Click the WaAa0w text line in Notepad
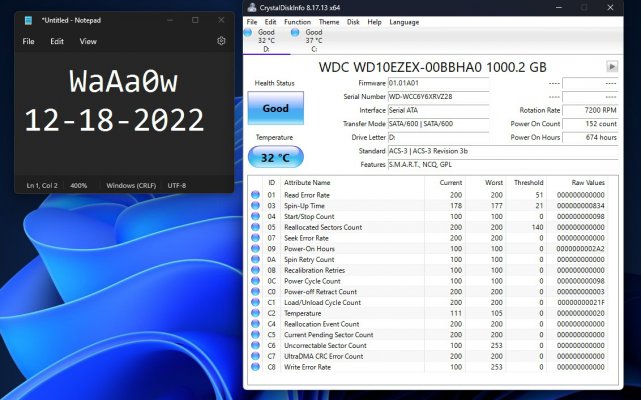The width and height of the screenshot is (641, 400). (123, 81)
